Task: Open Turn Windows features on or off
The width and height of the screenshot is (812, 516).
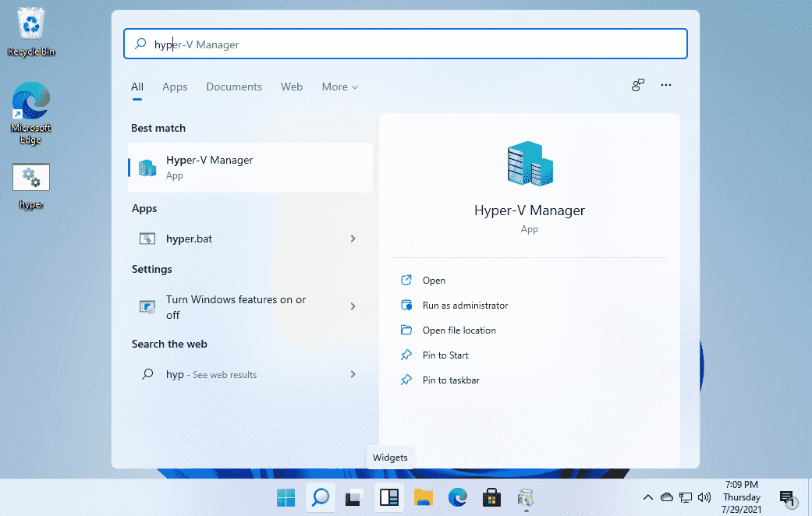Action: 235,306
